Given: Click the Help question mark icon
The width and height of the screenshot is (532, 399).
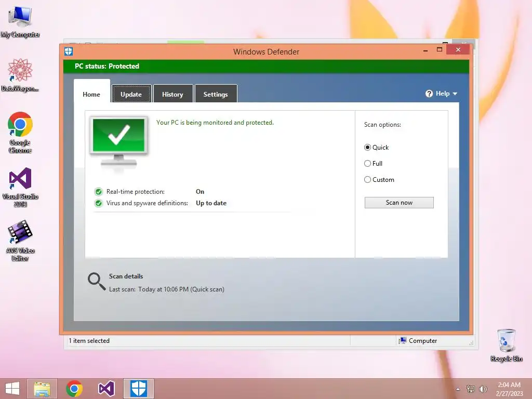Looking at the screenshot, I should click(429, 94).
